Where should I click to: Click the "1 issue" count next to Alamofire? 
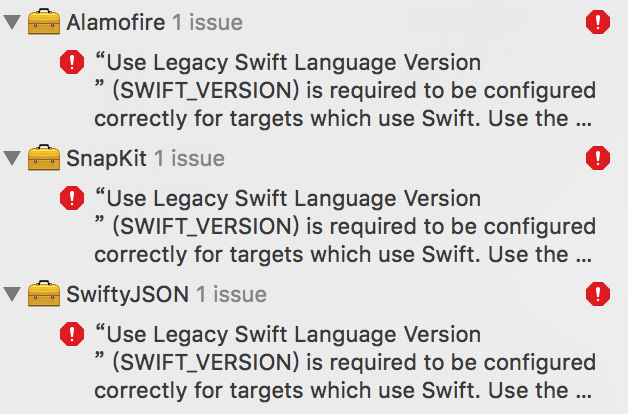pyautogui.click(x=207, y=22)
